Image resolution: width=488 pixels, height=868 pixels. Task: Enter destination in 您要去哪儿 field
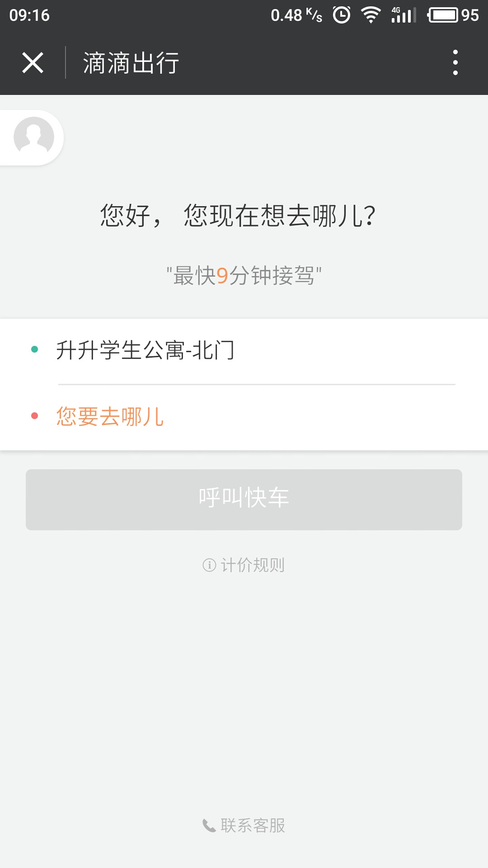110,416
